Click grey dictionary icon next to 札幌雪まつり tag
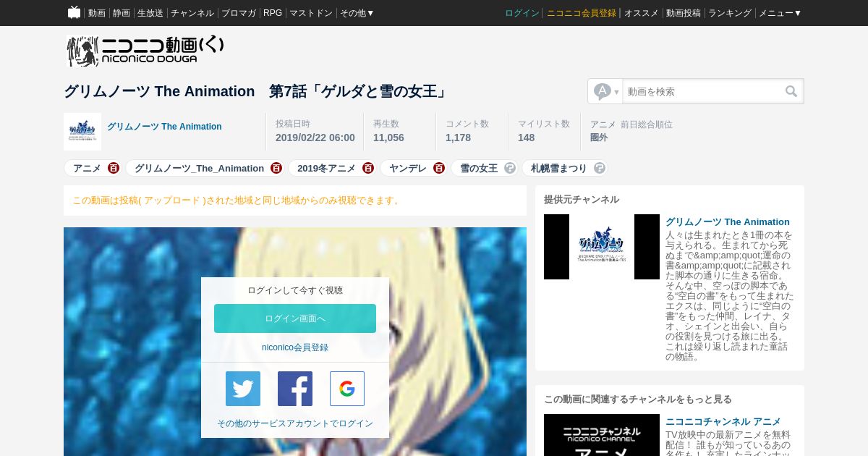The width and height of the screenshot is (868, 456). (600, 168)
